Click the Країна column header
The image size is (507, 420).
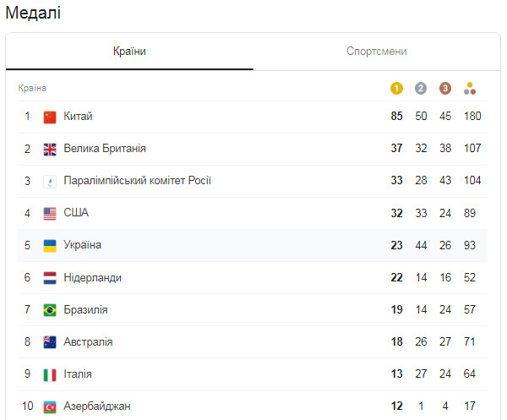(32, 88)
